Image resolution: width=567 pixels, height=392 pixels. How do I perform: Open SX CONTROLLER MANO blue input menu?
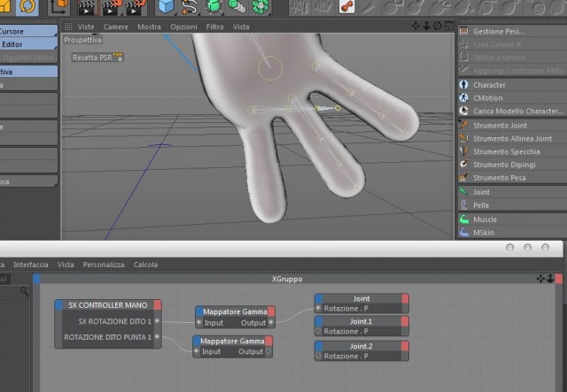tap(59, 305)
